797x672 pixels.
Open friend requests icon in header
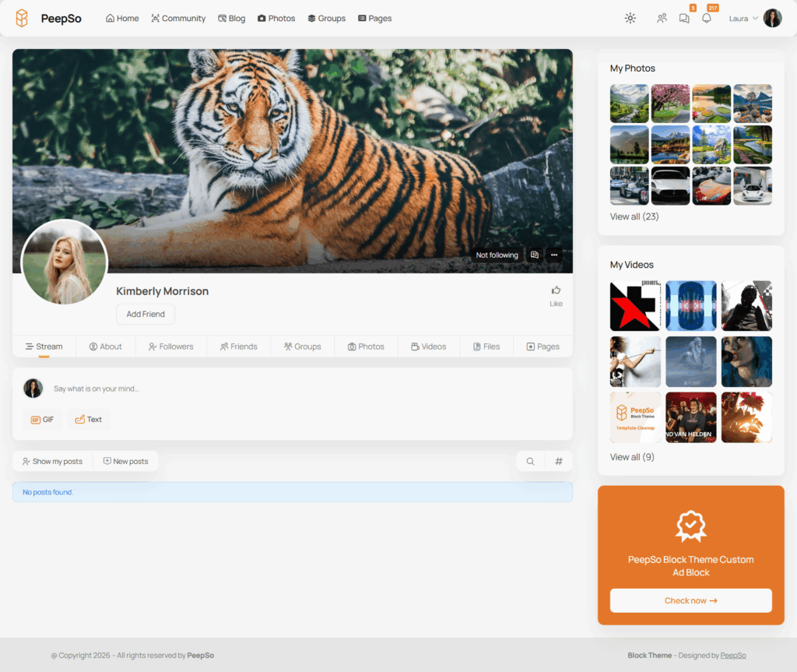(x=662, y=19)
